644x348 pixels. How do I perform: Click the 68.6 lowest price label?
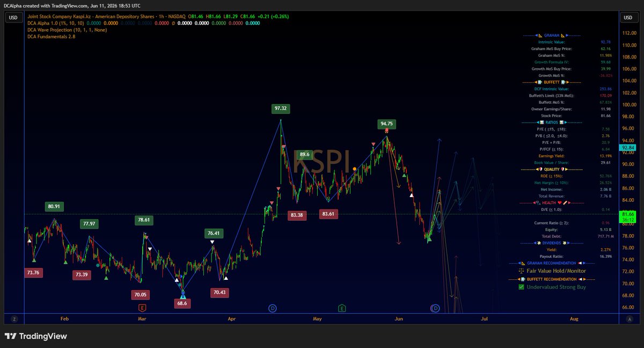[182, 303]
